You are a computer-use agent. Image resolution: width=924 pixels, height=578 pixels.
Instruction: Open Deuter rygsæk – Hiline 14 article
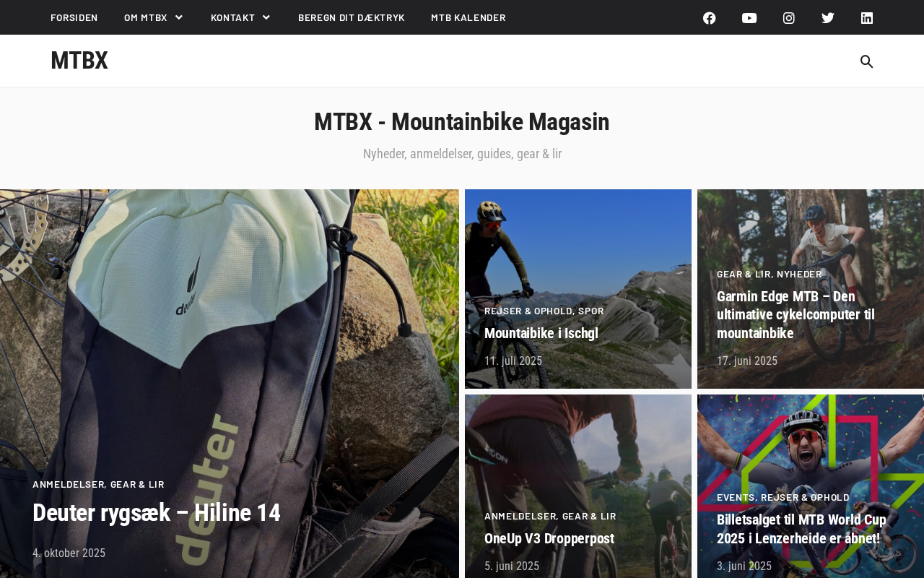pyautogui.click(x=157, y=513)
